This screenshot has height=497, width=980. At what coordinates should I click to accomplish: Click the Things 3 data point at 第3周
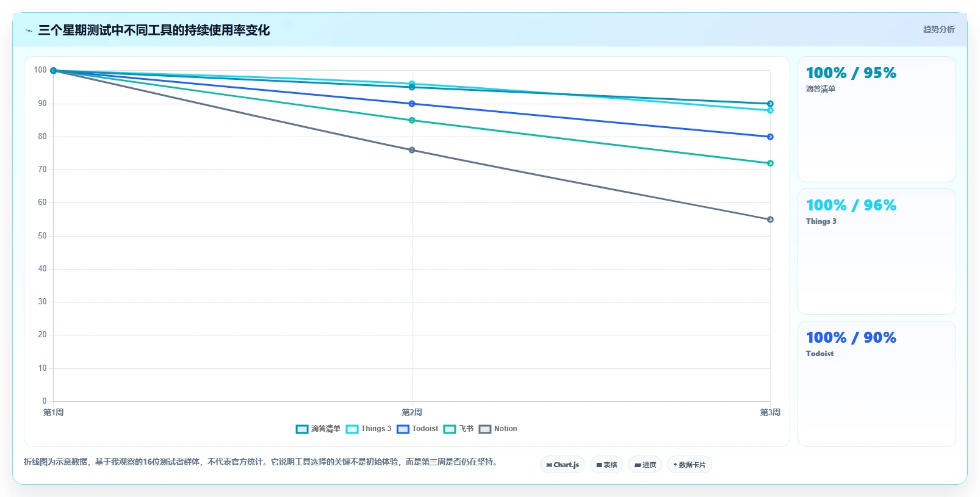[770, 110]
